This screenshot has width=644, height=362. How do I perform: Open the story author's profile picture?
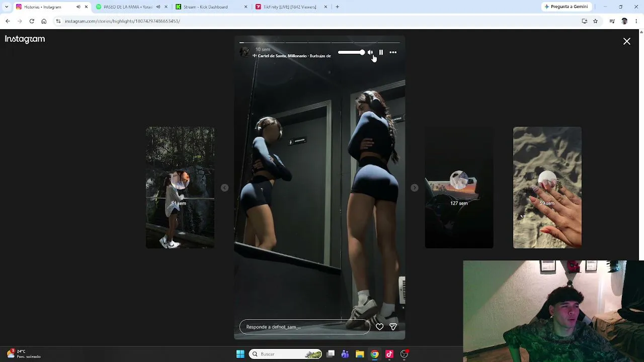pos(245,52)
